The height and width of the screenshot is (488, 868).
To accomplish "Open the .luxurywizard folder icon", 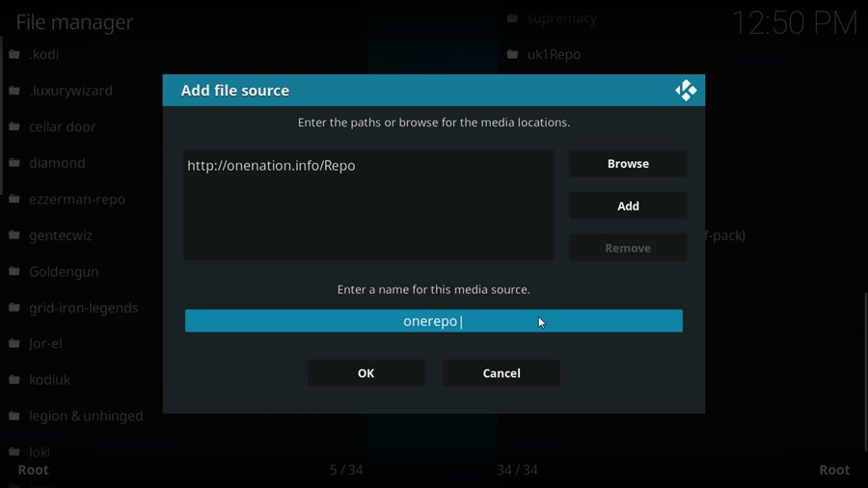I will pyautogui.click(x=14, y=91).
